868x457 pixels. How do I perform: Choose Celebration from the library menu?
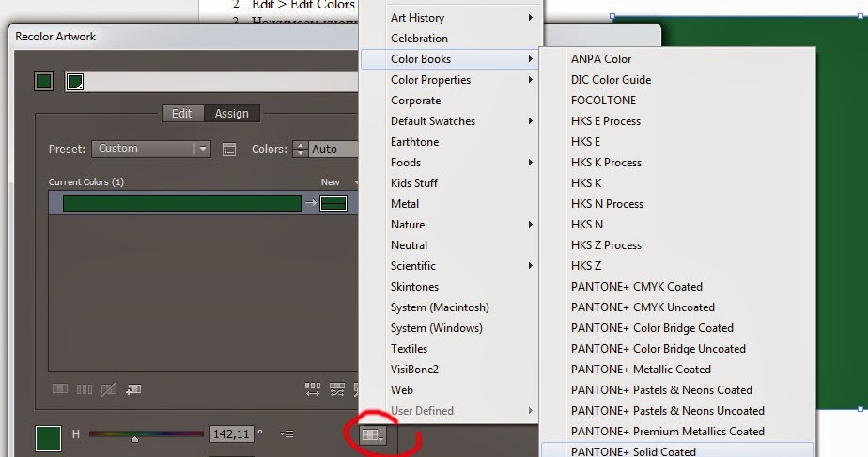pyautogui.click(x=449, y=39)
